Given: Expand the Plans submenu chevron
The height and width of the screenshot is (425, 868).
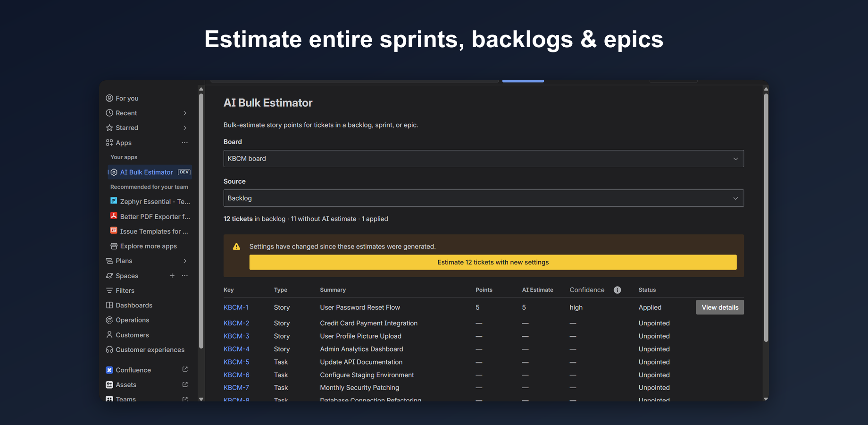Looking at the screenshot, I should 185,261.
